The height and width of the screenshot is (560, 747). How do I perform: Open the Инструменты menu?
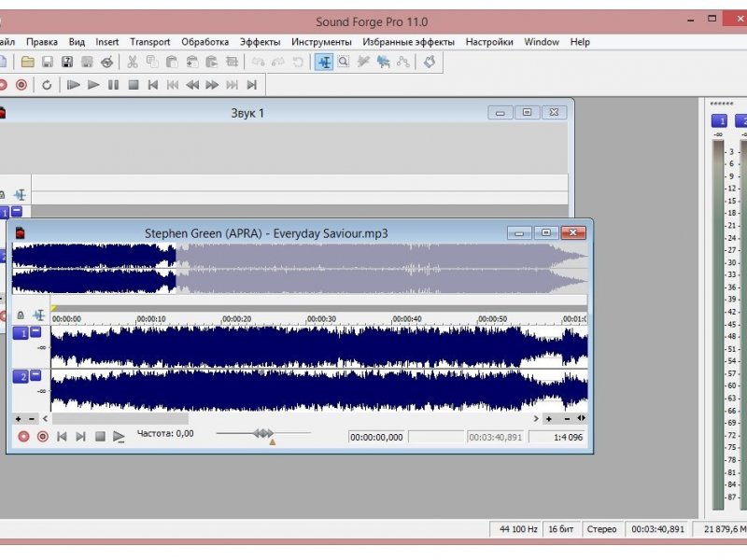point(321,42)
